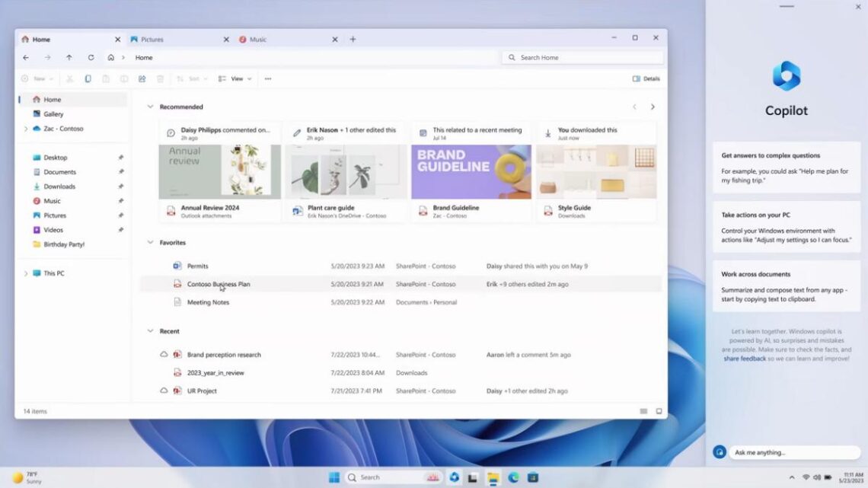The image size is (868, 488).
Task: Open the Annual review thumbnail
Action: [x=220, y=171]
